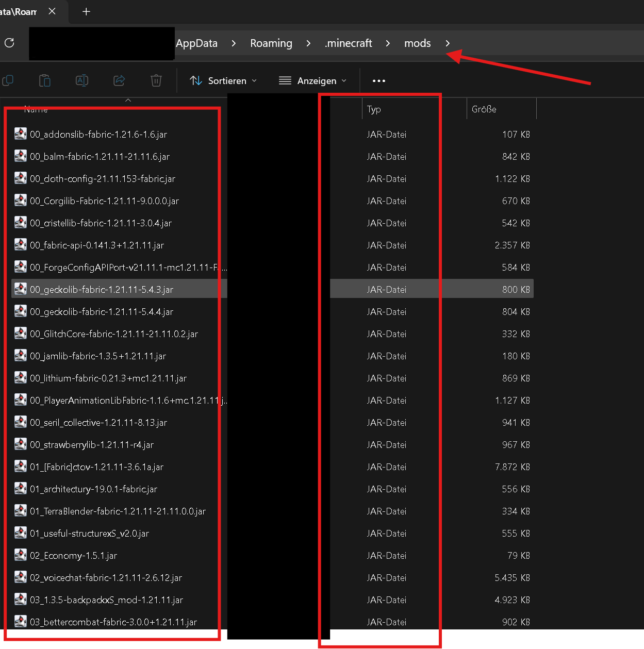Click the jar icon of 00_cloth-config file

click(x=21, y=178)
